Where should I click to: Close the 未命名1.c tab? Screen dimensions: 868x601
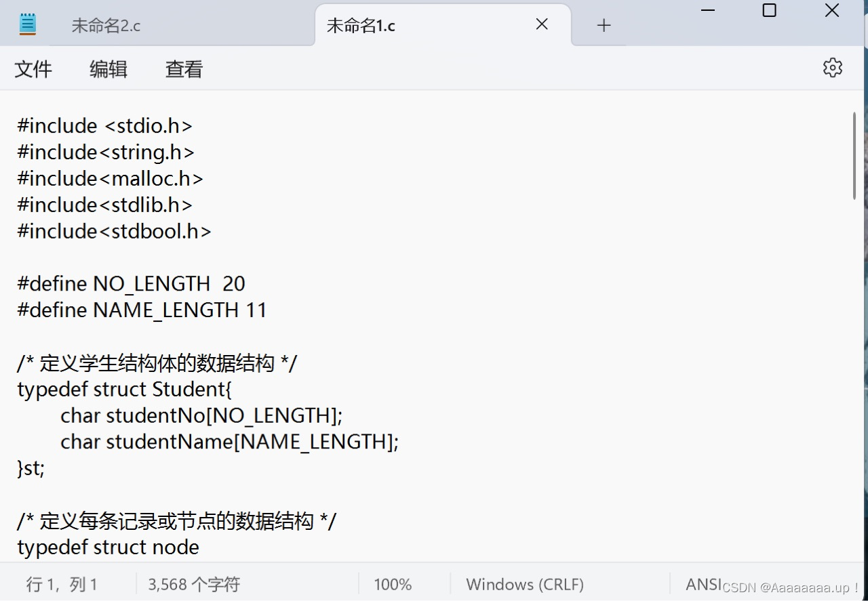click(x=542, y=24)
